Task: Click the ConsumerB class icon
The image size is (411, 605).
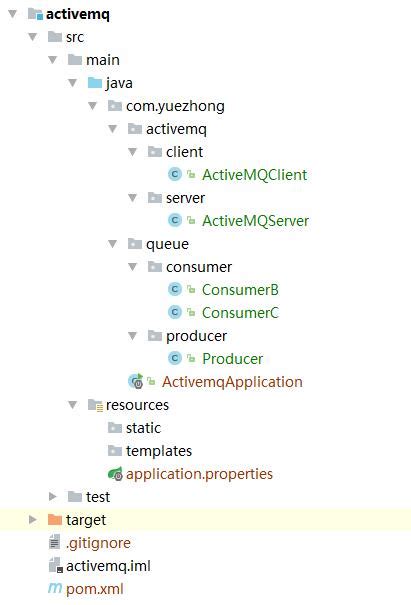Action: [x=174, y=289]
